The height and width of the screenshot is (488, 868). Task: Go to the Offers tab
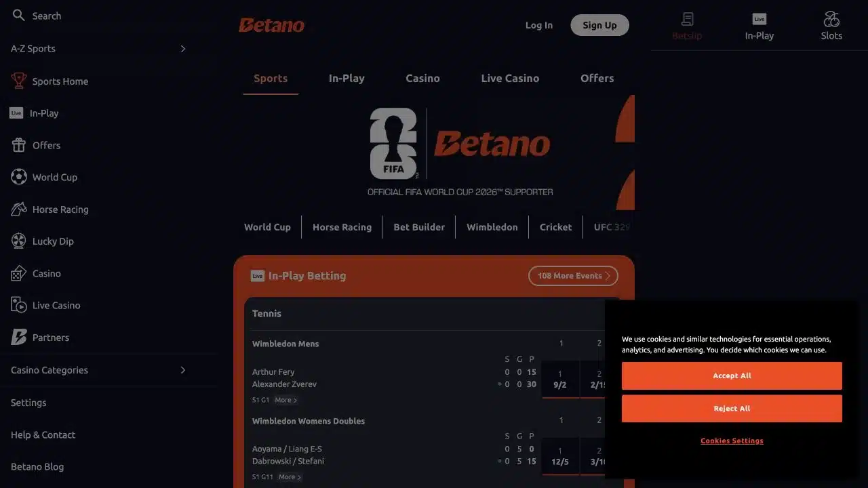(x=597, y=78)
